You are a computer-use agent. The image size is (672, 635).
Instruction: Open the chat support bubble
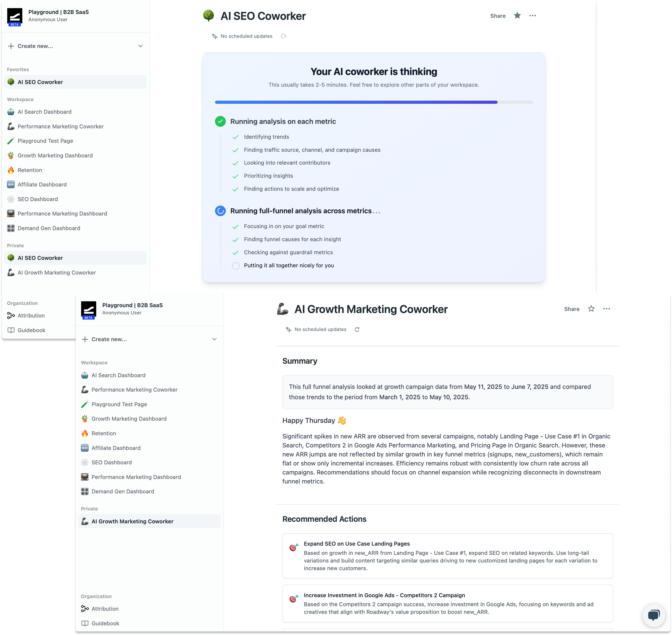(x=654, y=615)
